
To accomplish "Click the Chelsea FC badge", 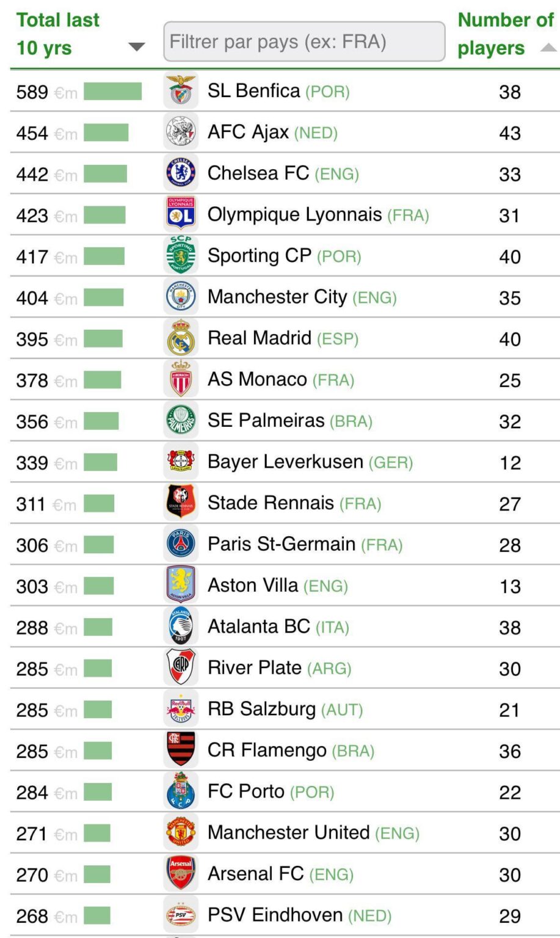I will (x=180, y=173).
